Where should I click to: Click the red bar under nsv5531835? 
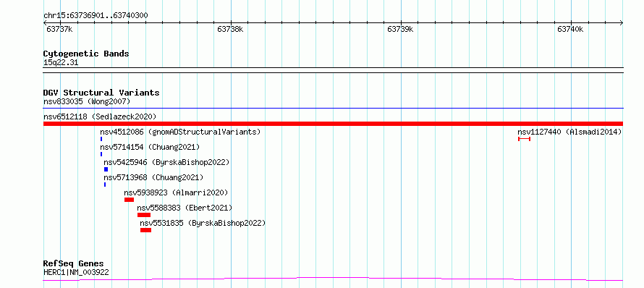click(145, 230)
